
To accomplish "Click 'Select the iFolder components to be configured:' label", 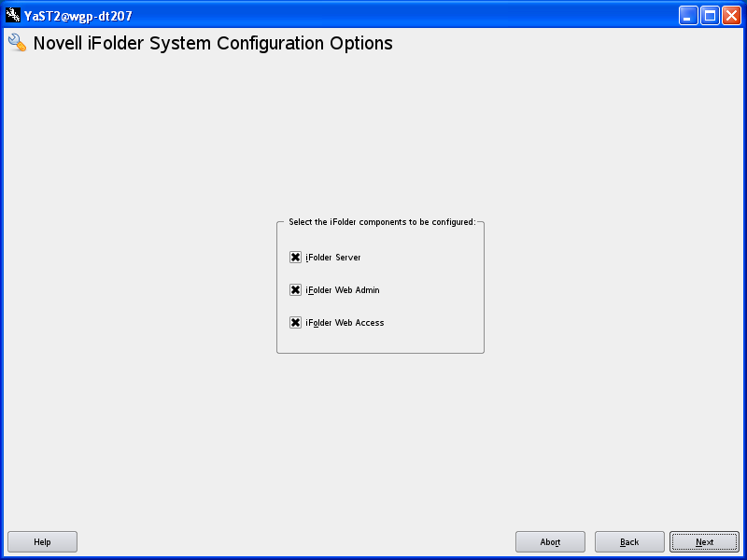I will pos(382,222).
